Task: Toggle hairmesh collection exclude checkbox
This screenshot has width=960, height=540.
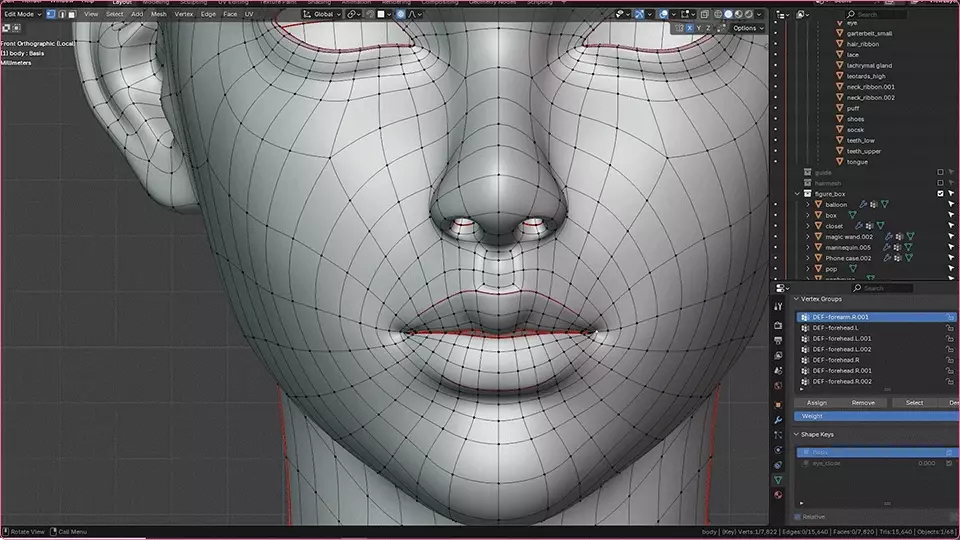Action: click(x=940, y=182)
